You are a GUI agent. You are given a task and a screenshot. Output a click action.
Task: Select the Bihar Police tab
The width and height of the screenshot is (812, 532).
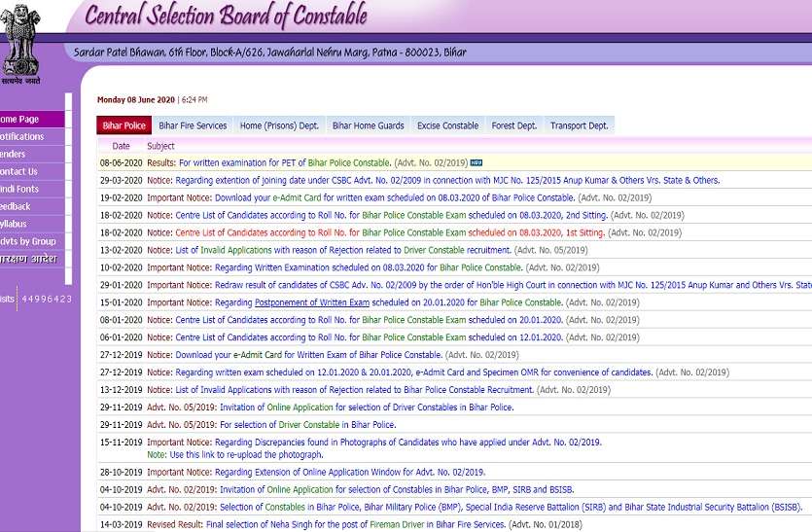coord(124,125)
